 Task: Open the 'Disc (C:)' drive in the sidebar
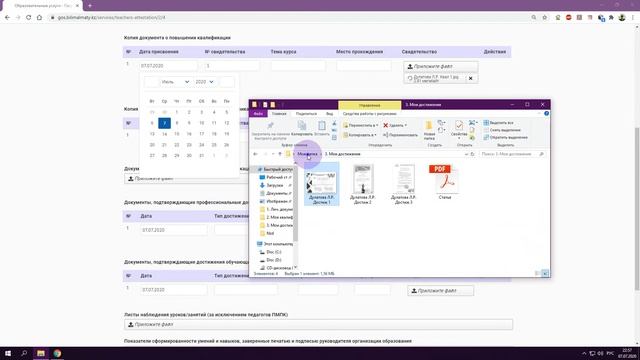point(270,252)
